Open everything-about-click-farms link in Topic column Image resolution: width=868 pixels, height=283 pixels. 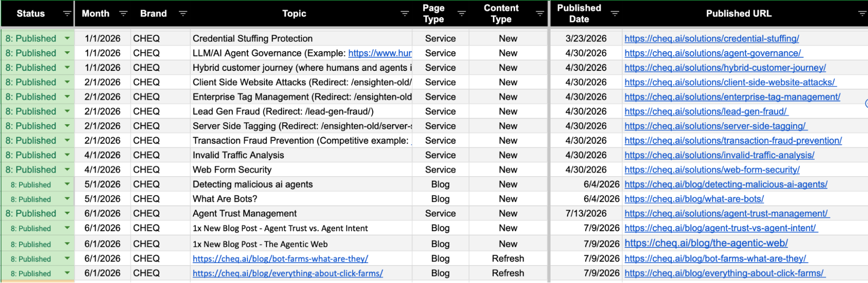point(288,273)
